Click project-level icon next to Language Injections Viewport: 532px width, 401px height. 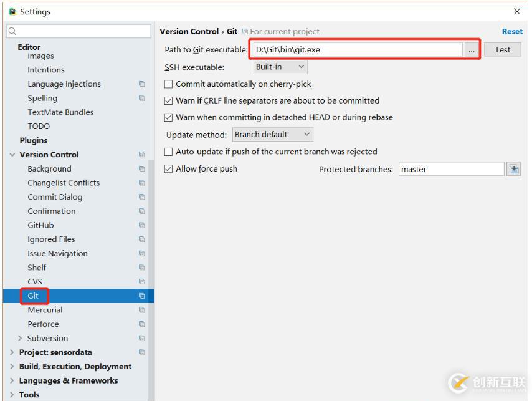pyautogui.click(x=141, y=84)
